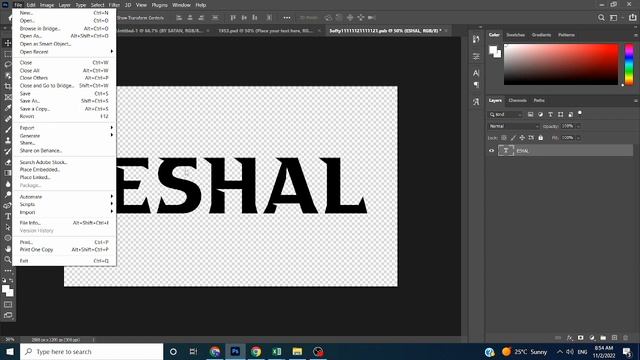Click the delete layer trash icon

point(626,338)
